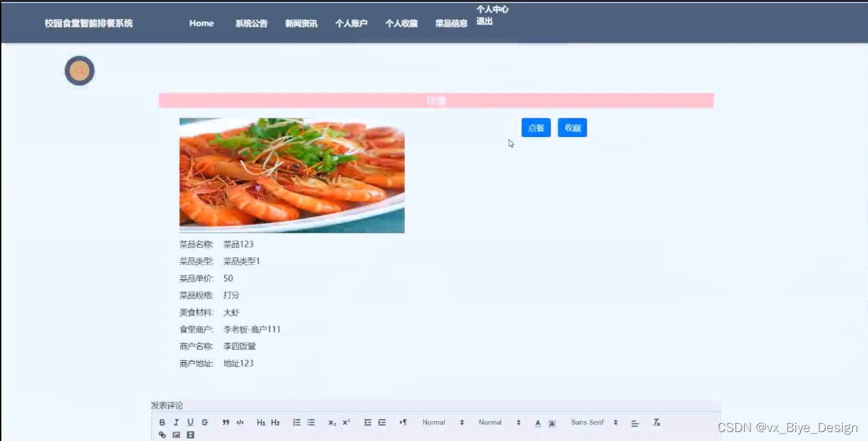Click the 发表评论 label

(x=167, y=405)
